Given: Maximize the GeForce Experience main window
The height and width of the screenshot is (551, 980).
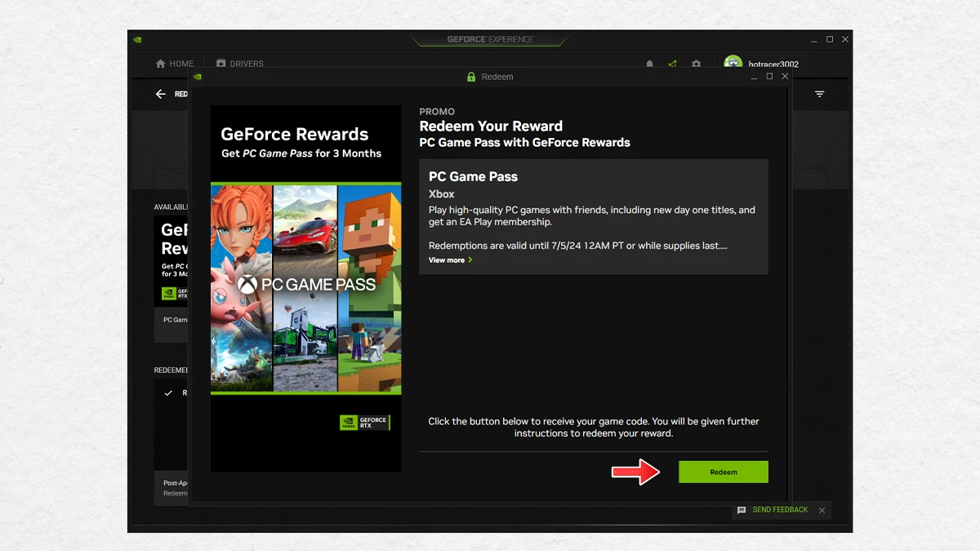Looking at the screenshot, I should coord(830,39).
